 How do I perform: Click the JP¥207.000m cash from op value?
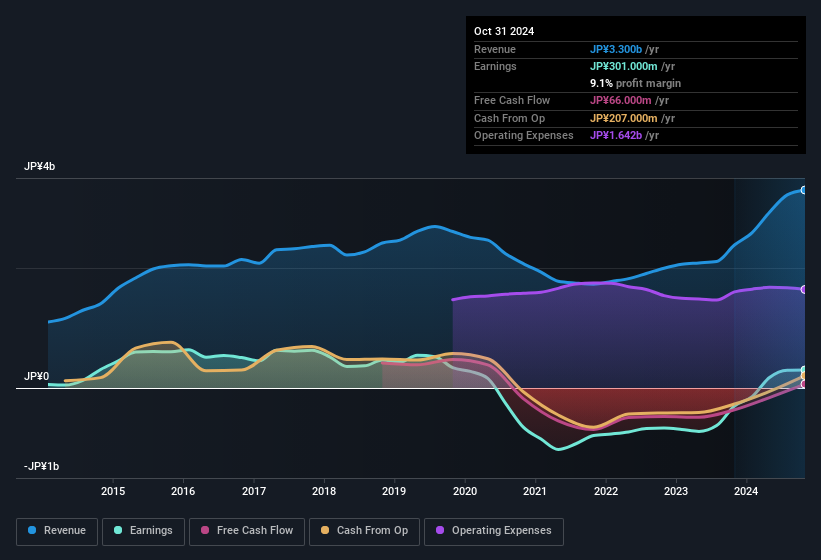[624, 118]
